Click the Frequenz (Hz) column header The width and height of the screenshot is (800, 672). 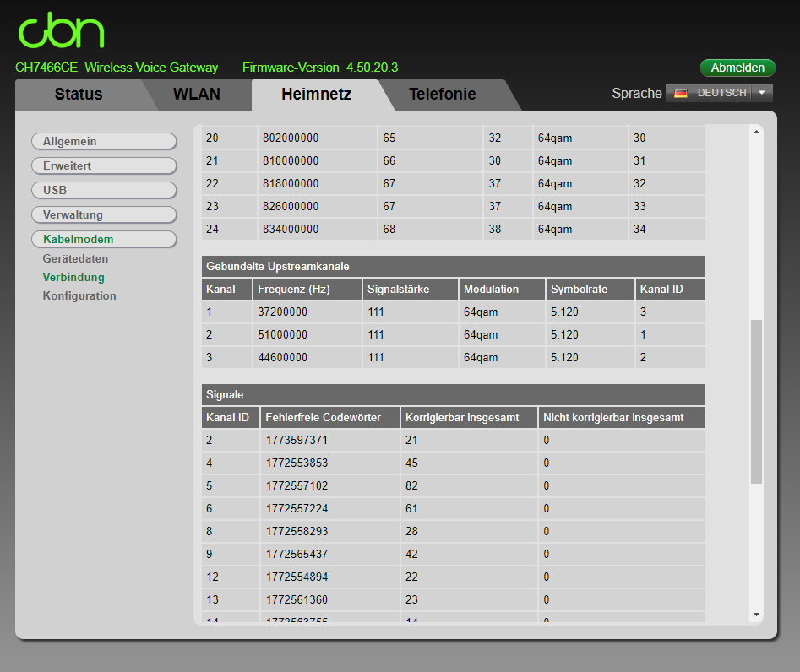click(x=307, y=289)
